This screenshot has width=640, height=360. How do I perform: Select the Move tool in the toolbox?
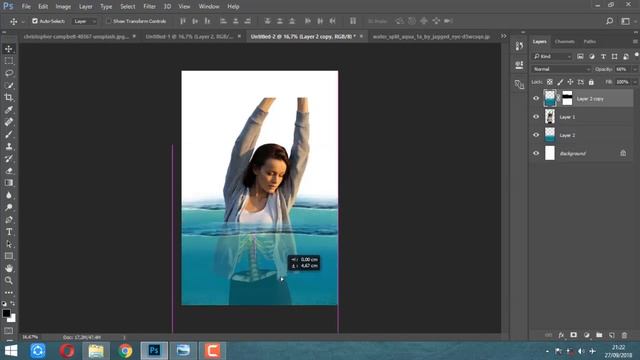coord(9,49)
